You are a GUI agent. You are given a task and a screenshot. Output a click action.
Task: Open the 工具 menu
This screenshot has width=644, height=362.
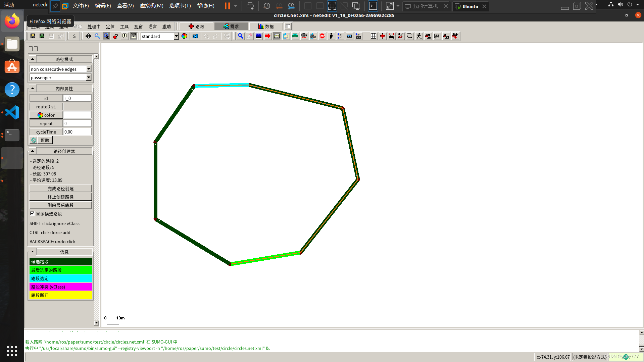click(x=124, y=27)
